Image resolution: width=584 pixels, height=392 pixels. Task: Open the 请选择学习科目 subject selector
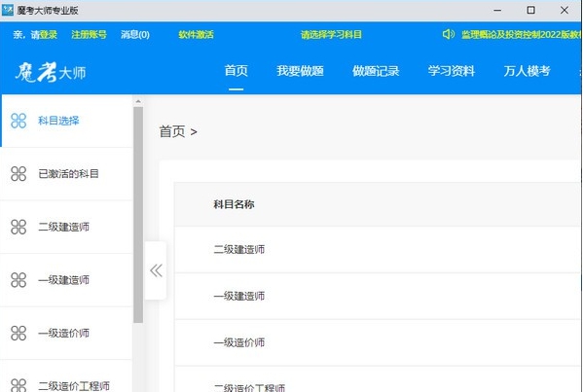pos(331,34)
